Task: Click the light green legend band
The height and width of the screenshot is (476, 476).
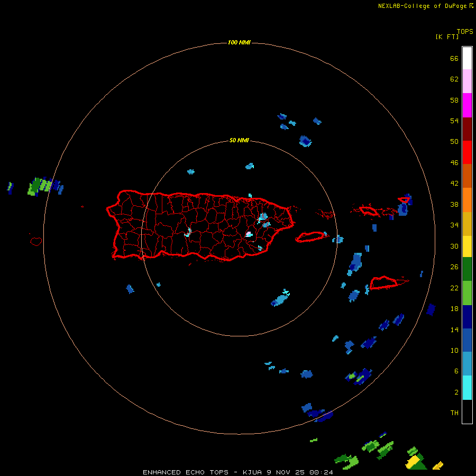Action: coord(467,293)
